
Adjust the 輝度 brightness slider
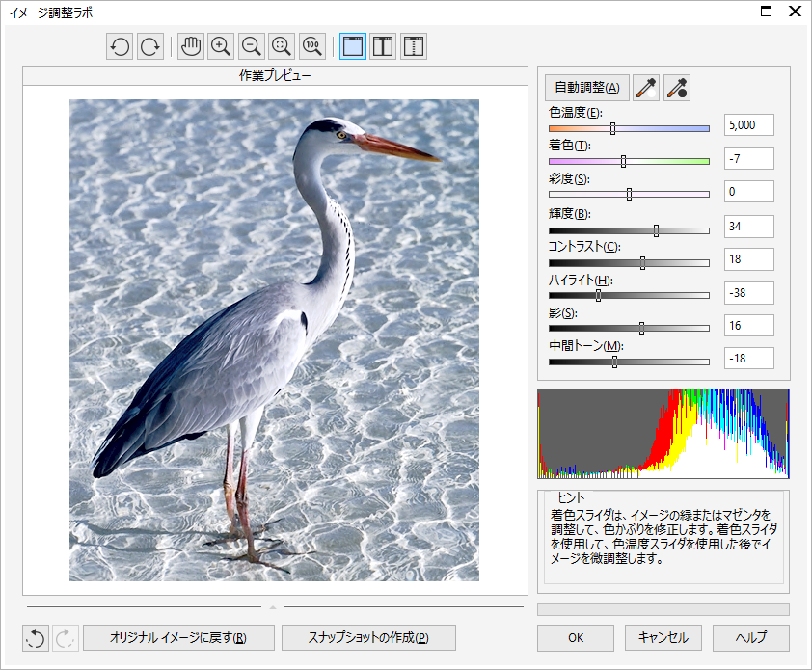tap(629, 230)
